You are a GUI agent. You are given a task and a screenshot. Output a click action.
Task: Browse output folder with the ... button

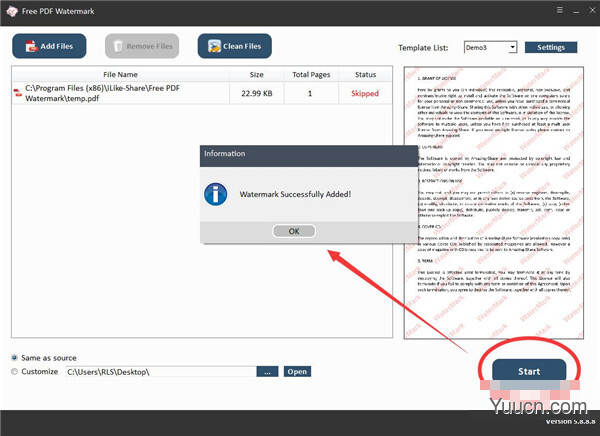click(267, 372)
